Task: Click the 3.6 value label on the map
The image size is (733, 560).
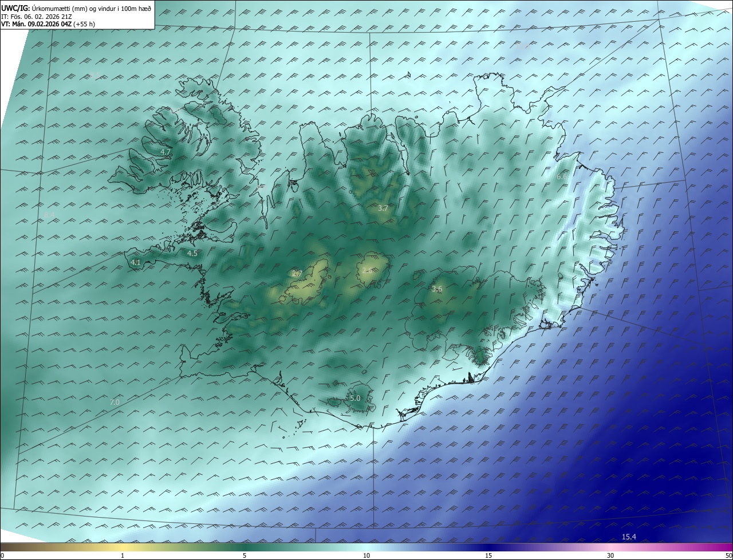Action: [x=437, y=289]
